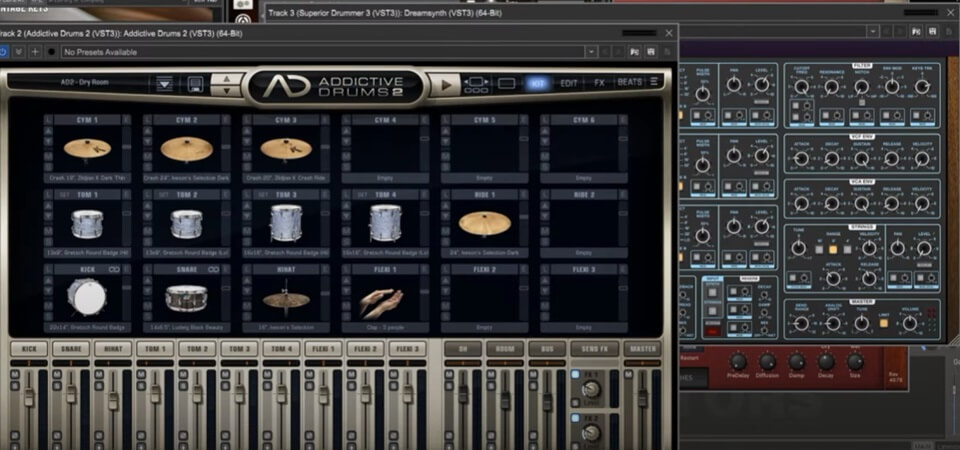
Task: Enable the FX 2 send toggle
Action: click(575, 418)
